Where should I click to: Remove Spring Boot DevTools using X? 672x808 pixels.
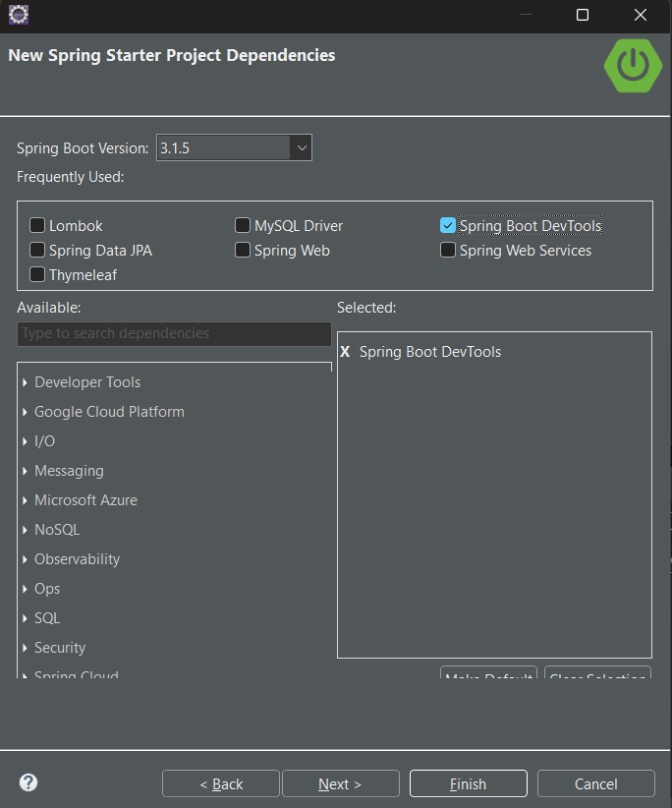click(x=345, y=352)
